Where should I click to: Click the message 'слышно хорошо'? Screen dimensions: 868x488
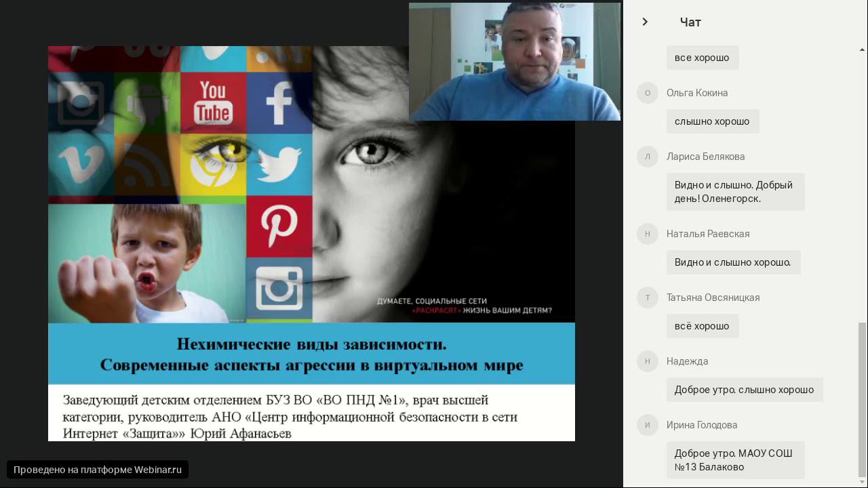click(713, 121)
